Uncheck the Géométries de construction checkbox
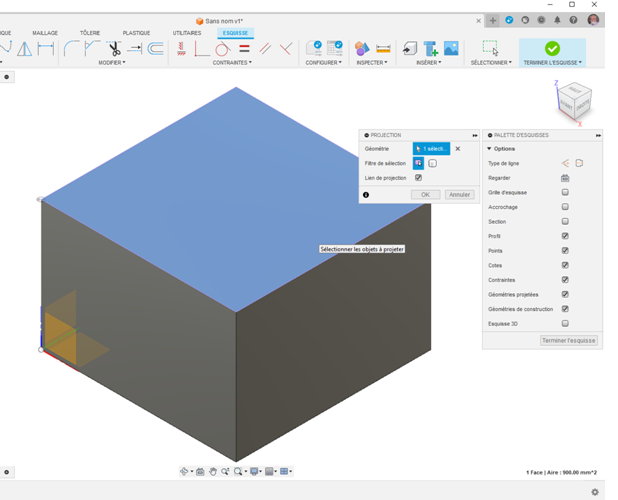Viewport: 618px width, 500px height. click(565, 309)
